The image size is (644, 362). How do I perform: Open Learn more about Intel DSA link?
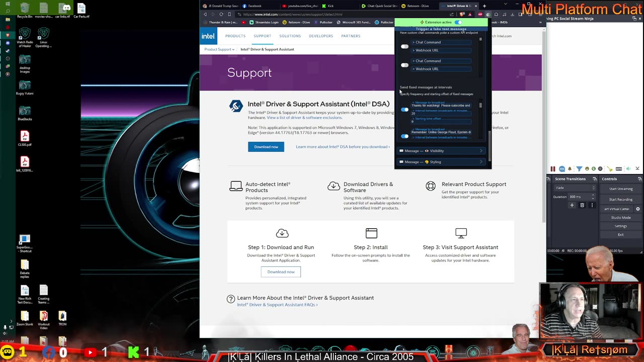click(x=343, y=147)
